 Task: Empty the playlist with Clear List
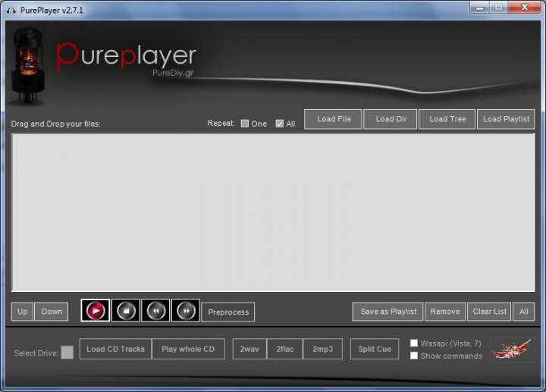tap(489, 312)
